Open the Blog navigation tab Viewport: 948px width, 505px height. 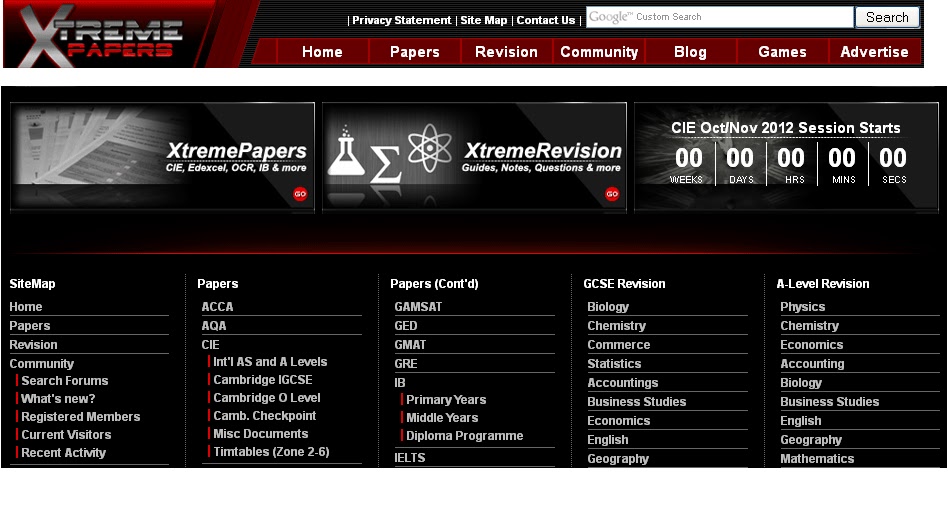click(690, 52)
